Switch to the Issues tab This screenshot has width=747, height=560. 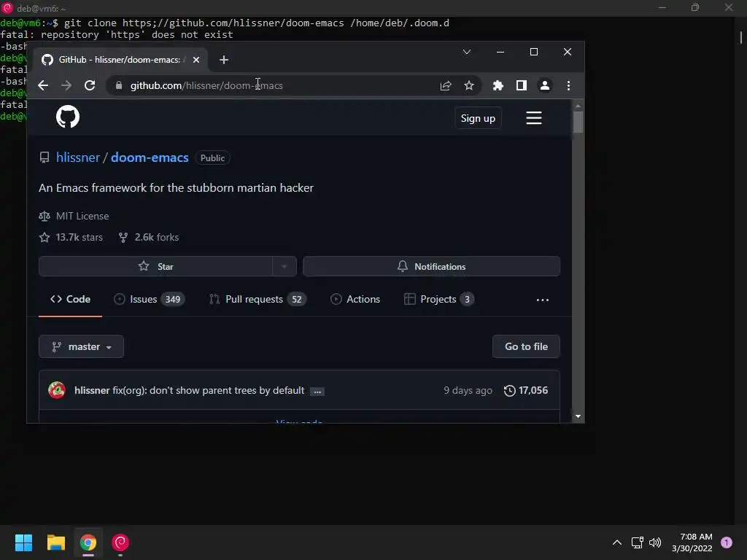click(149, 300)
